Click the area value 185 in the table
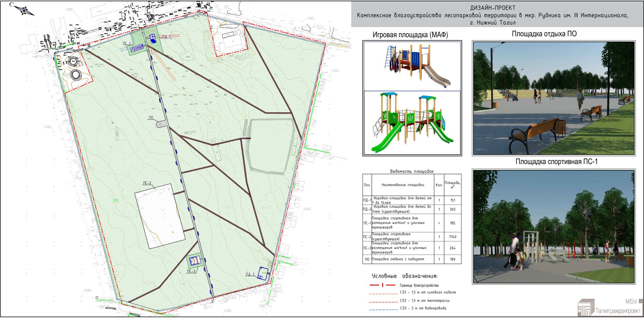644x318 pixels. pyautogui.click(x=452, y=223)
